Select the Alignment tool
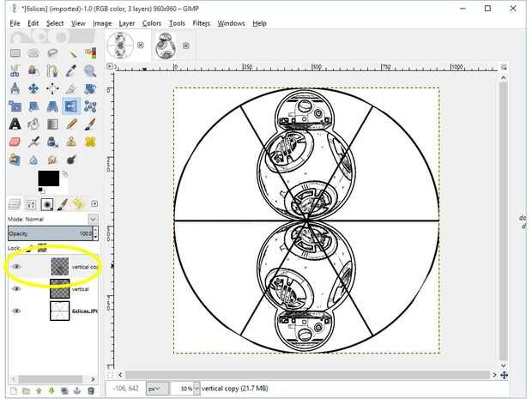The image size is (532, 399). (x=52, y=88)
